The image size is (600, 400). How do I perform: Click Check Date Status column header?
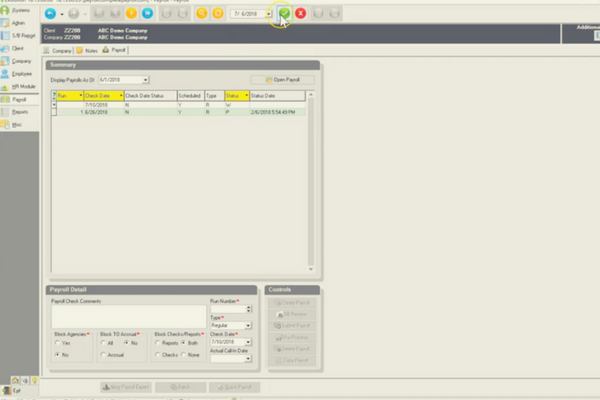point(151,96)
